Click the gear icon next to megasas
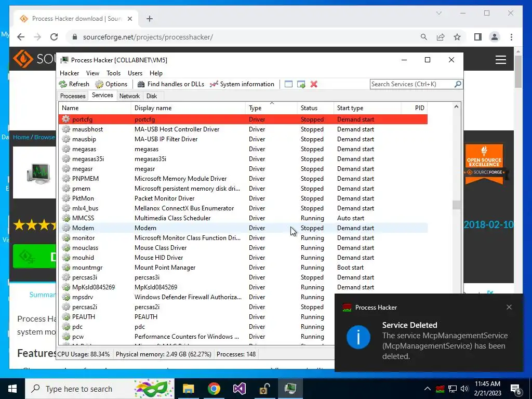Screen dimensions: 532x399 [66, 149]
